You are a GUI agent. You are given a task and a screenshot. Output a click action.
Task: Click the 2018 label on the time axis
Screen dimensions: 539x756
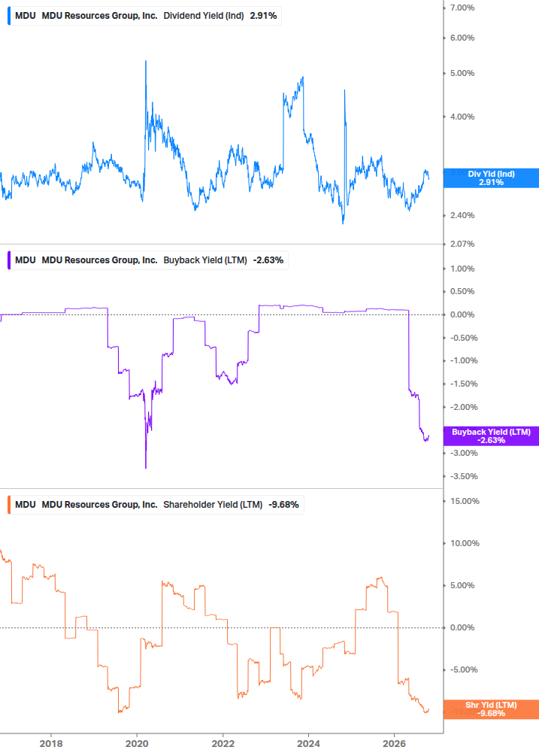[51, 743]
